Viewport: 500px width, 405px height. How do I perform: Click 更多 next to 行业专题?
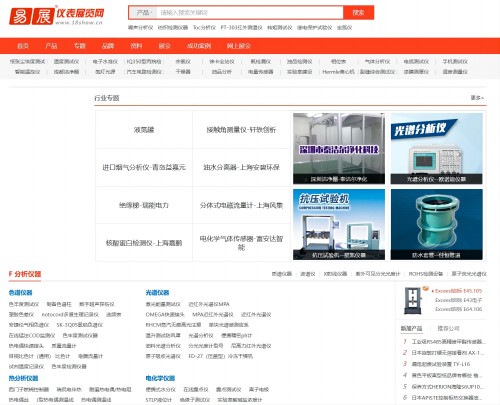[477, 98]
